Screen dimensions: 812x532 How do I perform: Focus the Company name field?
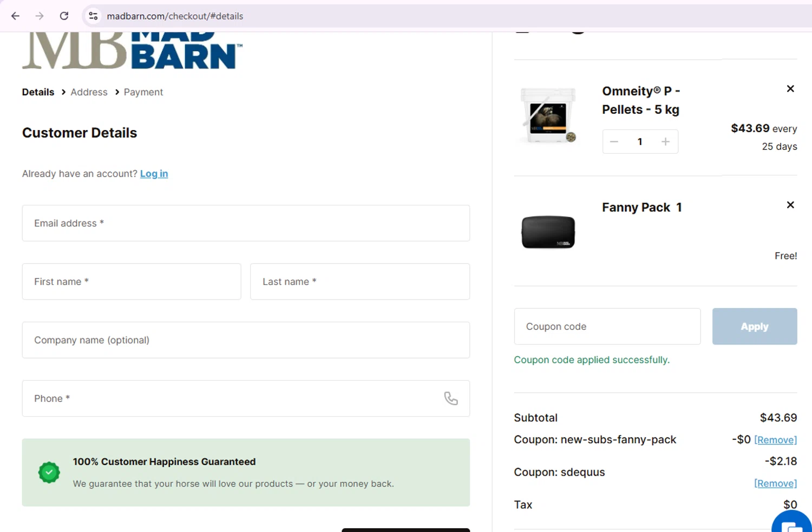click(246, 340)
